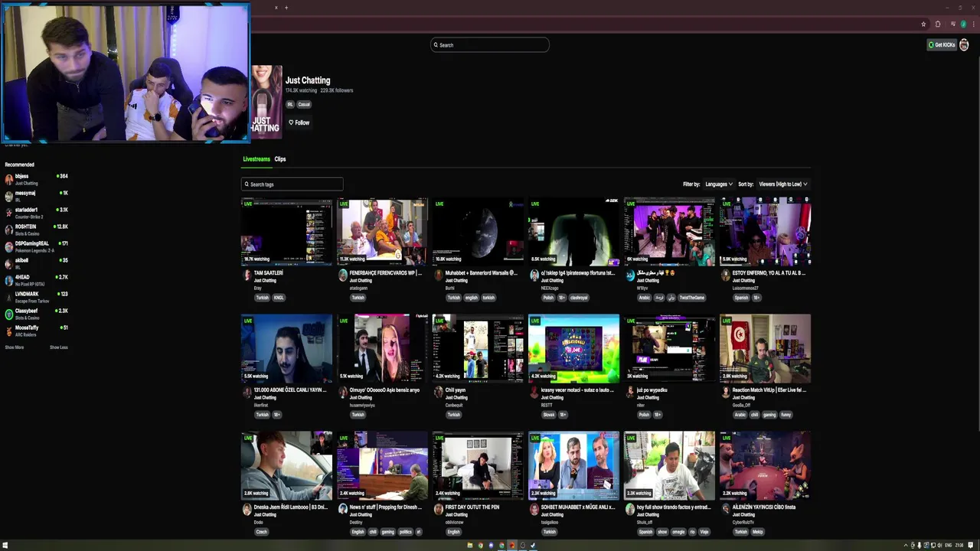Open messymaj channel avatar in sidebar
The width and height of the screenshot is (980, 551).
pos(9,196)
